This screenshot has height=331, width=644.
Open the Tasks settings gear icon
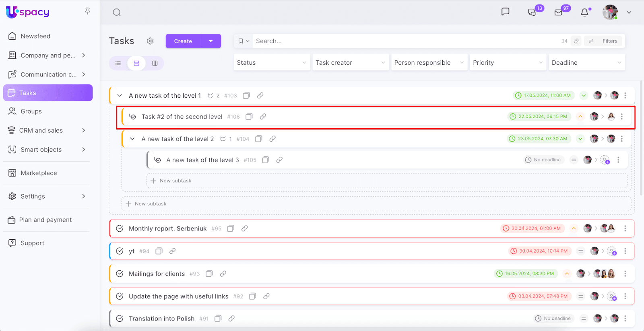click(150, 41)
